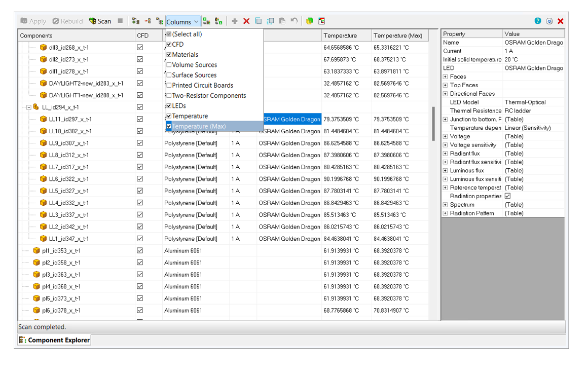The image size is (588, 375).
Task: Click the copy icon in toolbar
Action: (x=259, y=21)
